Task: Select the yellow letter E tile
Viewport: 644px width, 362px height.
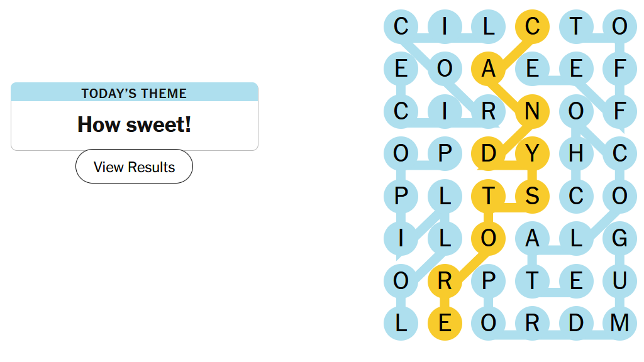Action: [x=445, y=323]
